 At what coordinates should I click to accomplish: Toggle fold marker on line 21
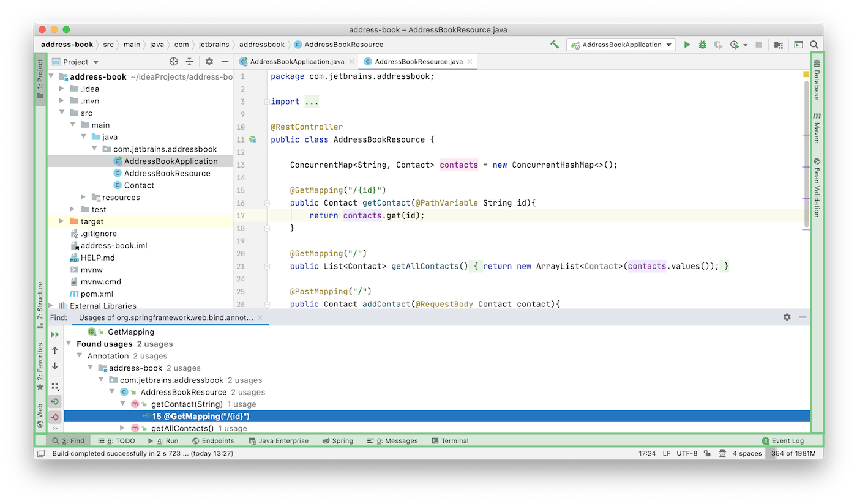[267, 266]
